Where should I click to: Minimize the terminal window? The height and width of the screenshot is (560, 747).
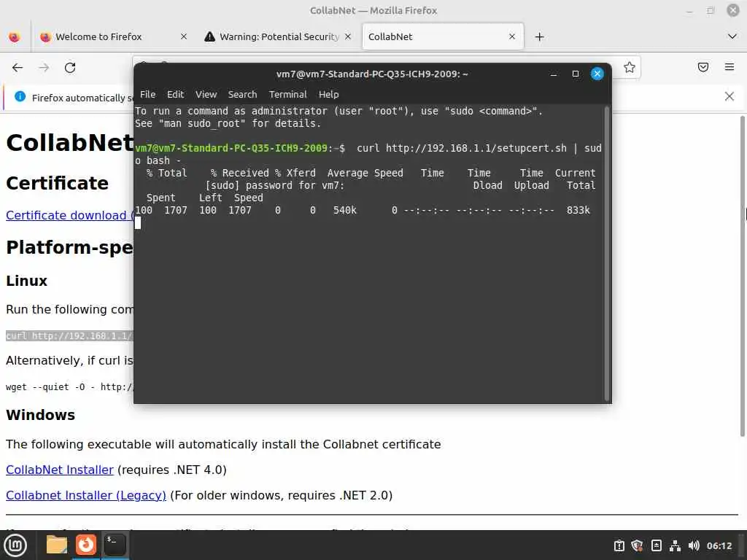[x=554, y=74]
